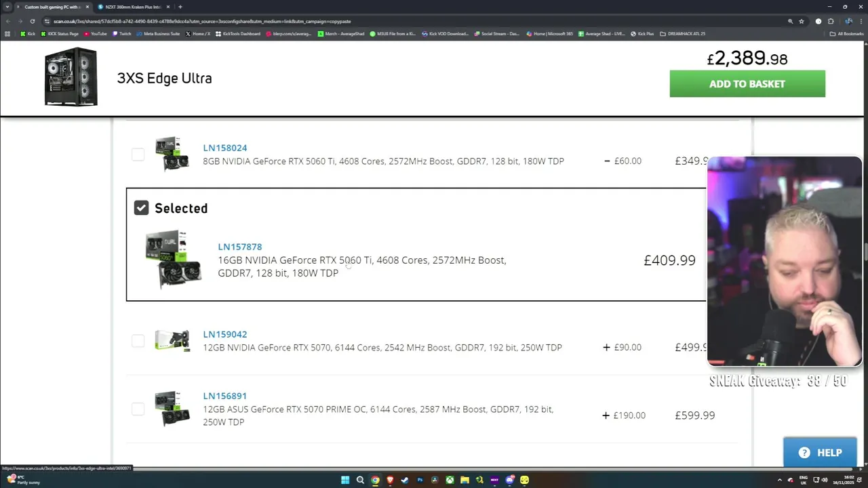Viewport: 868px width, 488px height.
Task: Open the YouTube bookmark
Action: pos(95,33)
